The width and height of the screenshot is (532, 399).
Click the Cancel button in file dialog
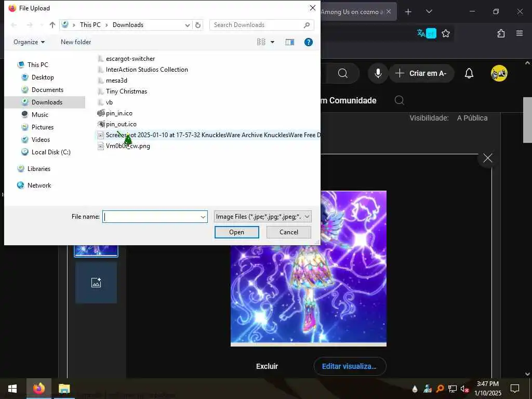[x=289, y=232]
